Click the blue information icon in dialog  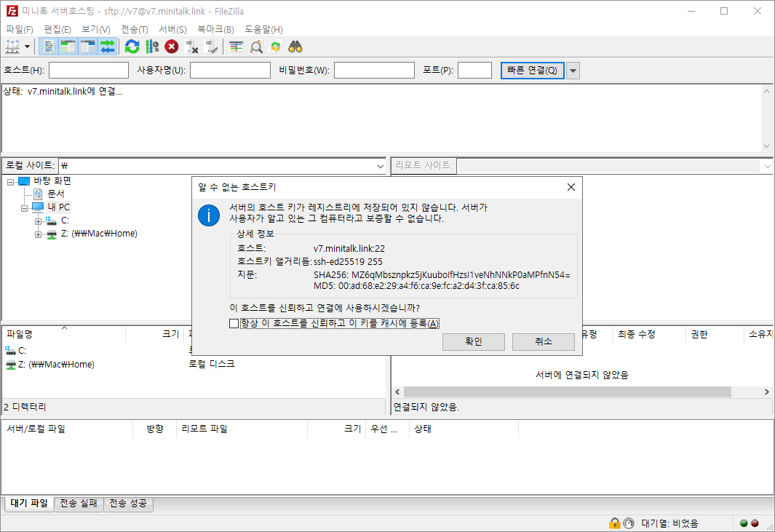pos(209,215)
